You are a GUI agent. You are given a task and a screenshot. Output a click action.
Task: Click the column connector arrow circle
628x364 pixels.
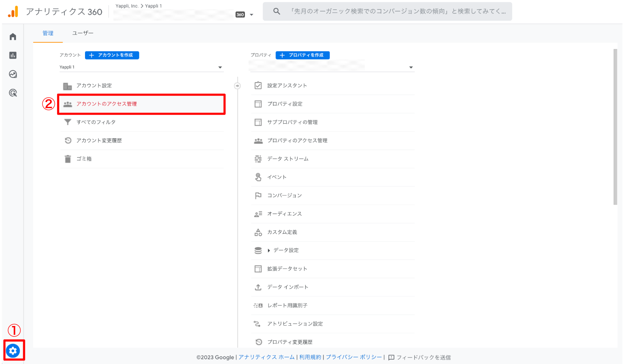[x=237, y=86]
